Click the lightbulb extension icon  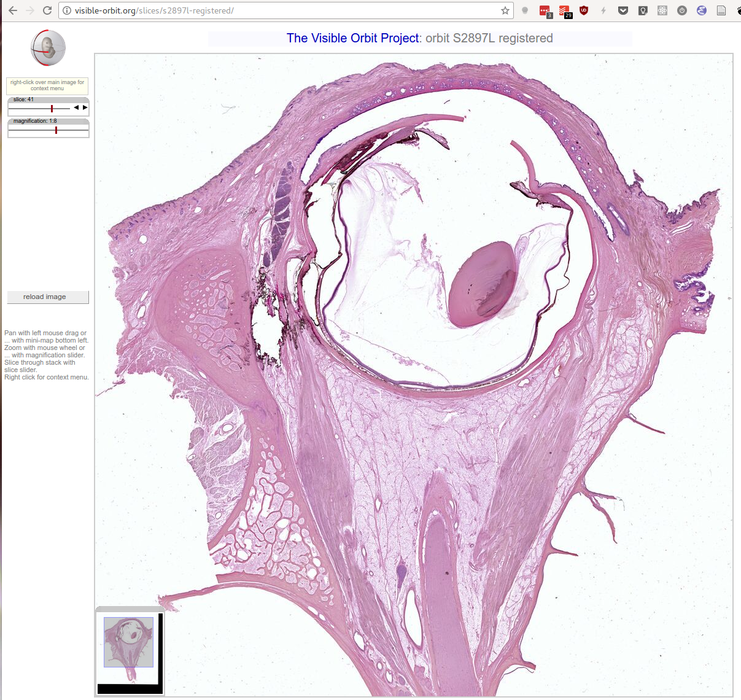643,10
